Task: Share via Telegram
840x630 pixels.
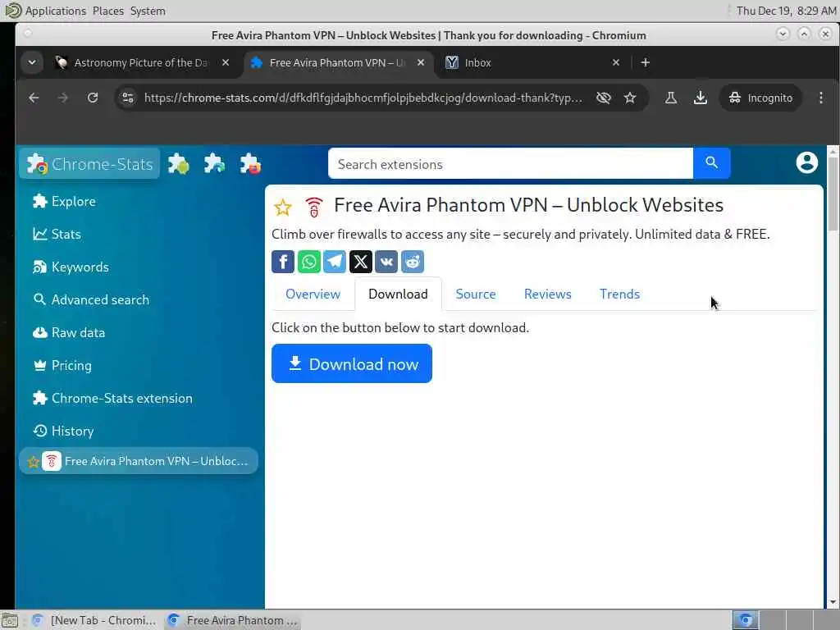Action: 335,262
